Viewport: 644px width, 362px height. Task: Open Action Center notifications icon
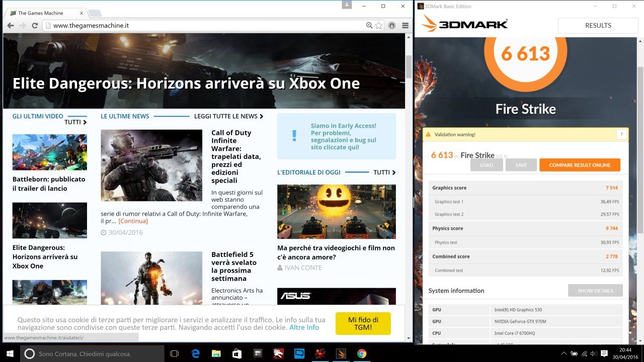604,353
